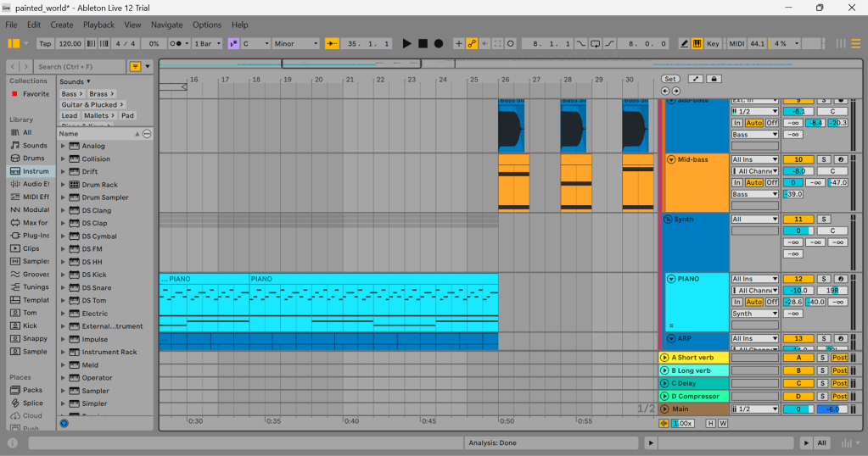Open Drums category in browser sidebar

[x=34, y=158]
